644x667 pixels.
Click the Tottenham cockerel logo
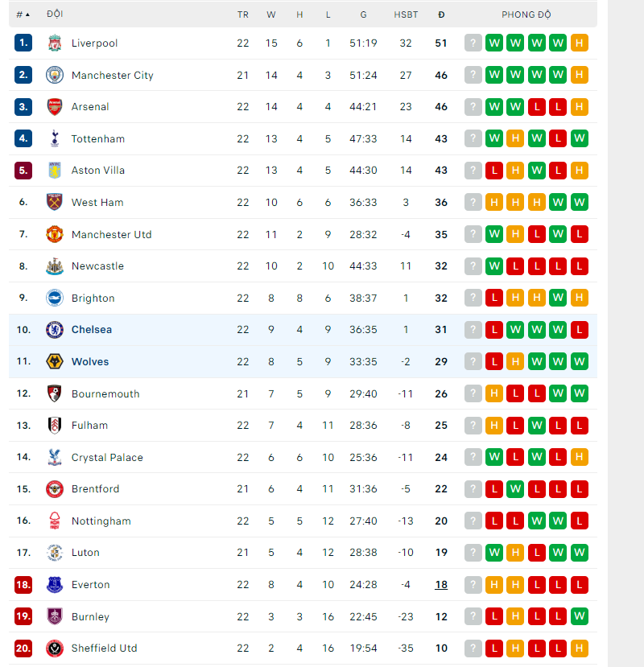coord(55,138)
